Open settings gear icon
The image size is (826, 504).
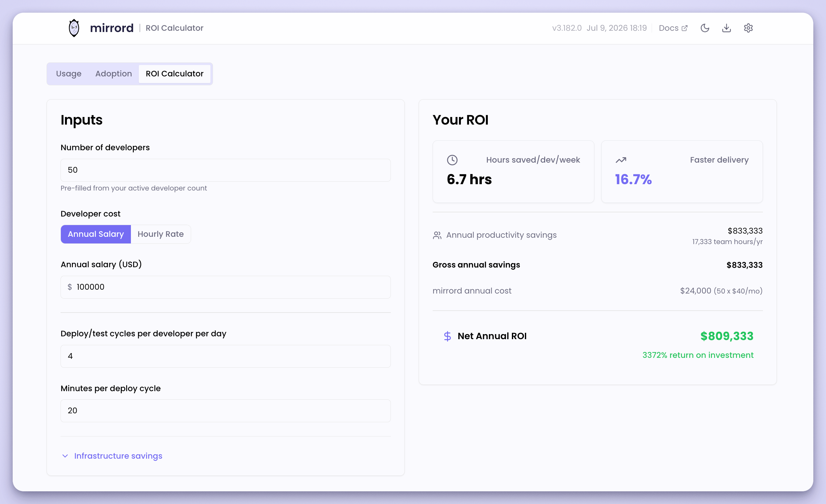[x=748, y=28]
